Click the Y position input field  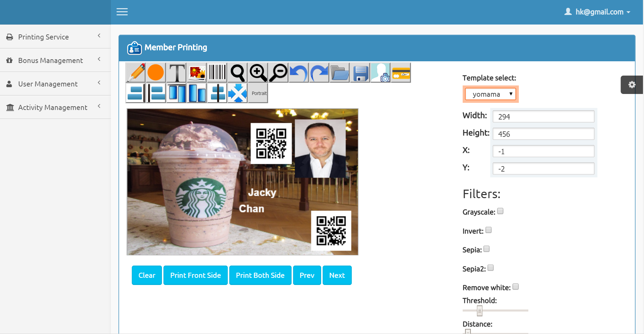click(x=543, y=169)
